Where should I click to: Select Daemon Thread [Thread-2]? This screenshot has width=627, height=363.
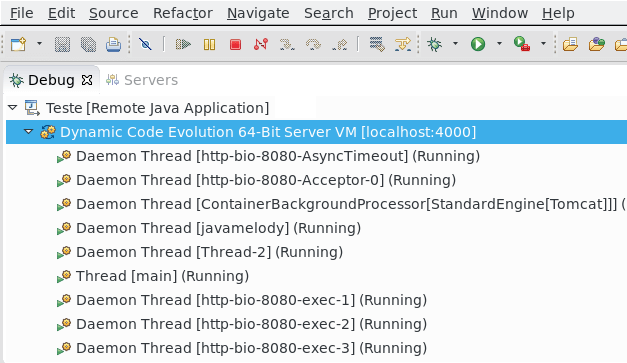[210, 252]
